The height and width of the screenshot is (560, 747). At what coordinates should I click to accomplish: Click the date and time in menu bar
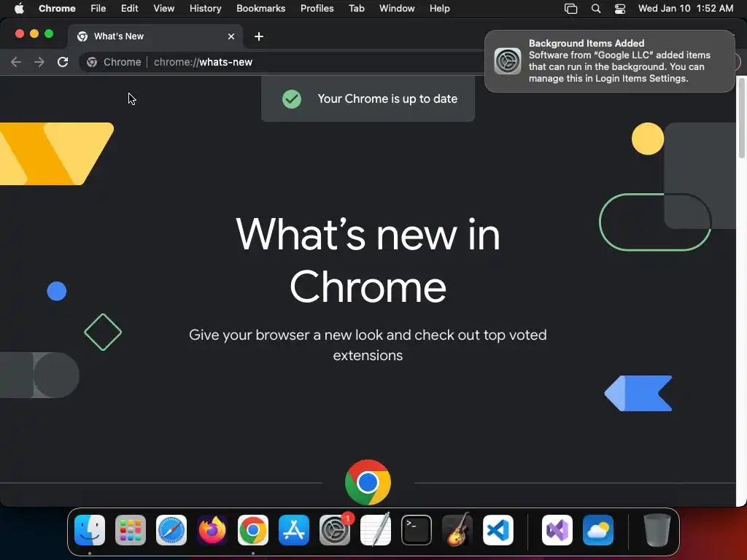[x=686, y=8]
